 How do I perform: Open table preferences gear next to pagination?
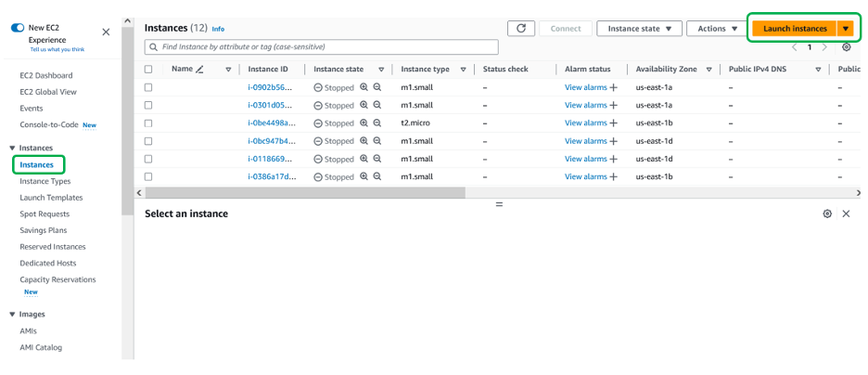846,47
